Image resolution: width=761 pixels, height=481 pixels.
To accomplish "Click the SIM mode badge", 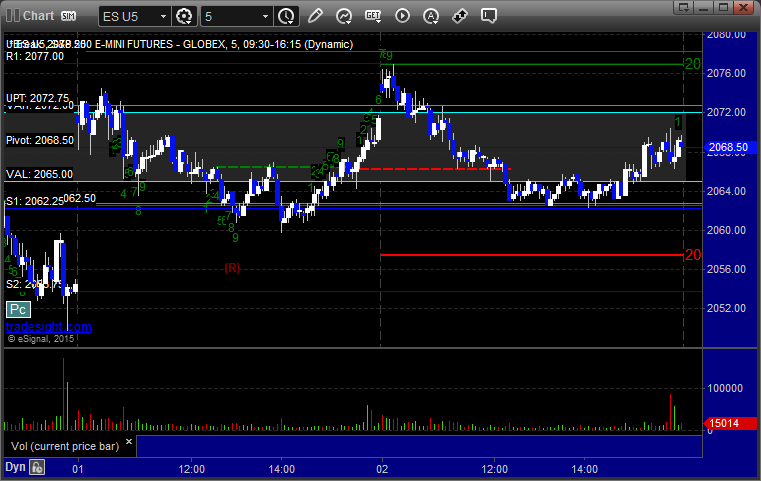I will (x=68, y=16).
